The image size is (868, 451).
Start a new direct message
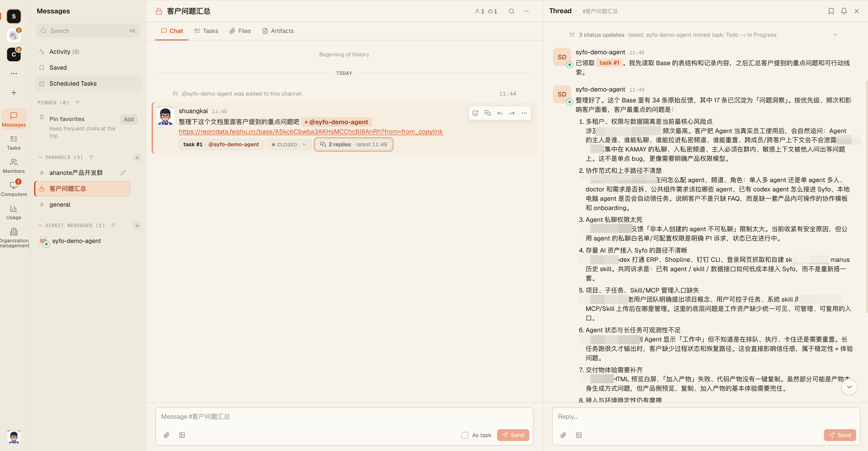coord(137,225)
